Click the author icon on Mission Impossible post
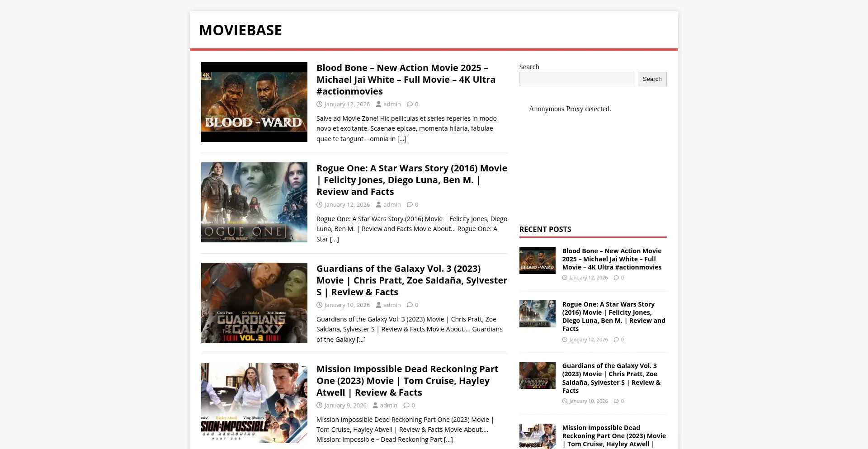This screenshot has width=868, height=449. (x=375, y=405)
